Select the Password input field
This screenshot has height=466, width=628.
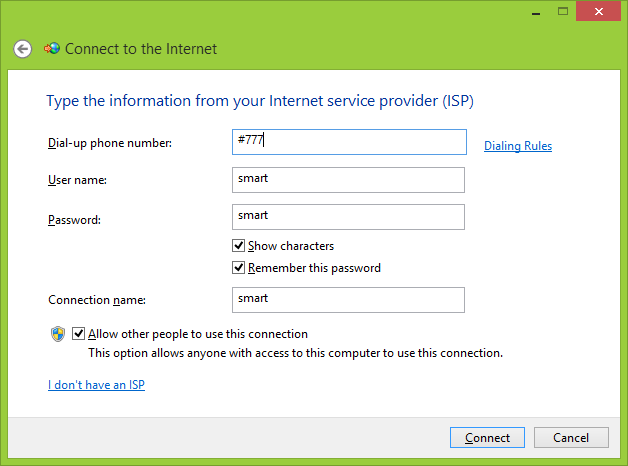click(348, 216)
